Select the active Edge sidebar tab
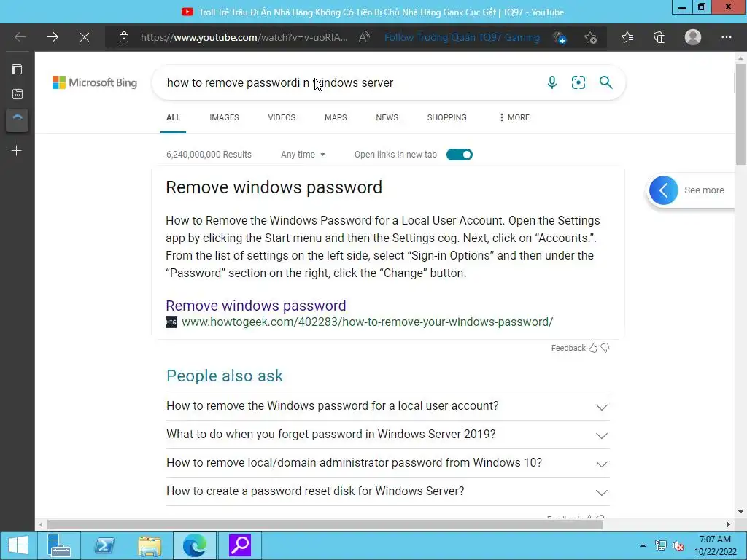This screenshot has height=560, width=747. click(x=18, y=120)
